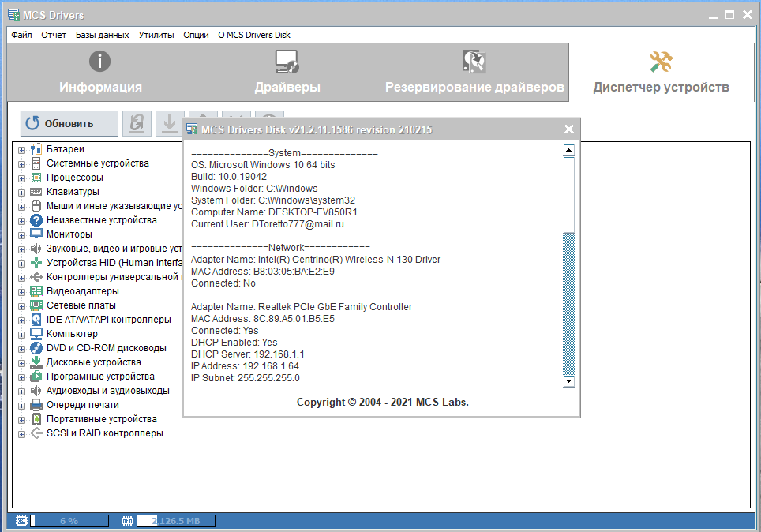Click the Build: 10.0.19042 line
The image size is (761, 532).
click(x=229, y=177)
